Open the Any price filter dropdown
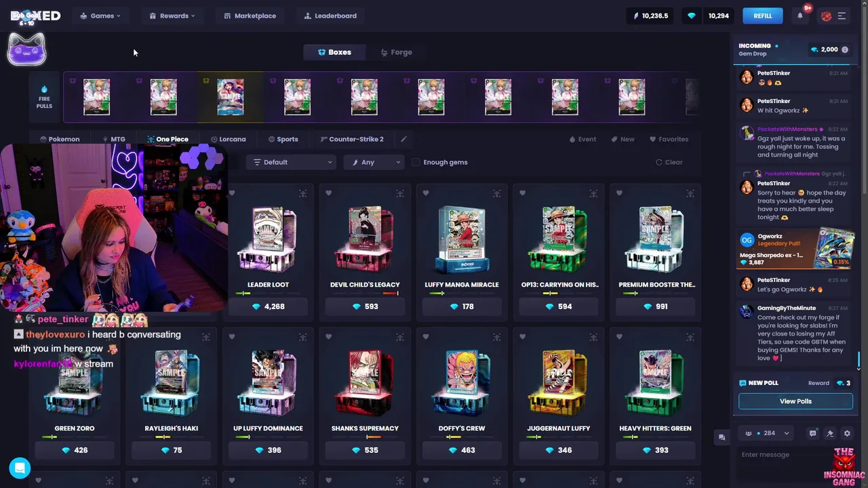The height and width of the screenshot is (488, 868). pos(374,162)
